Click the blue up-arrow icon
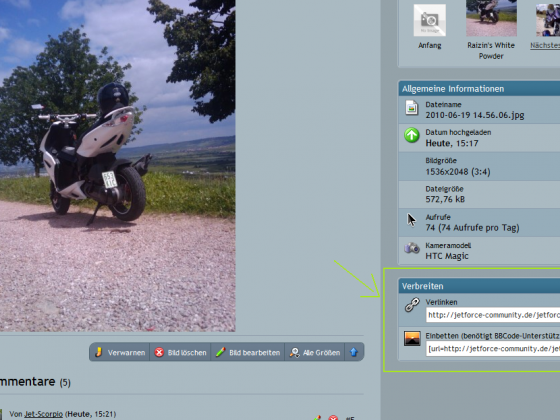 click(354, 352)
